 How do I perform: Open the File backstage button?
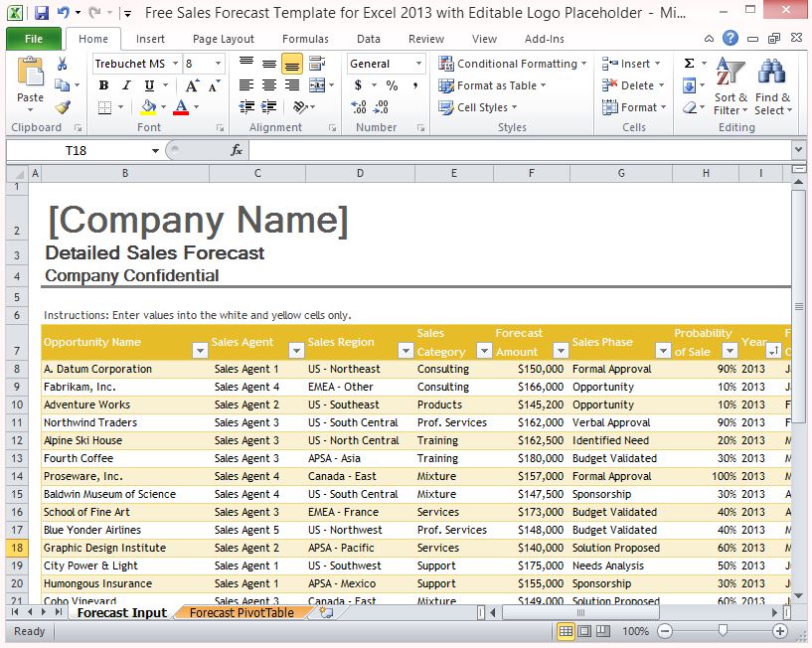click(34, 39)
